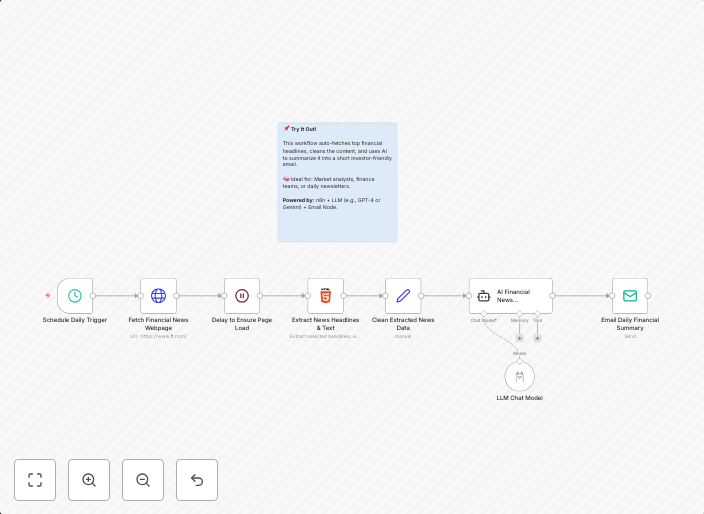
Task: Open the AI Financial News agent node
Action: (510, 296)
